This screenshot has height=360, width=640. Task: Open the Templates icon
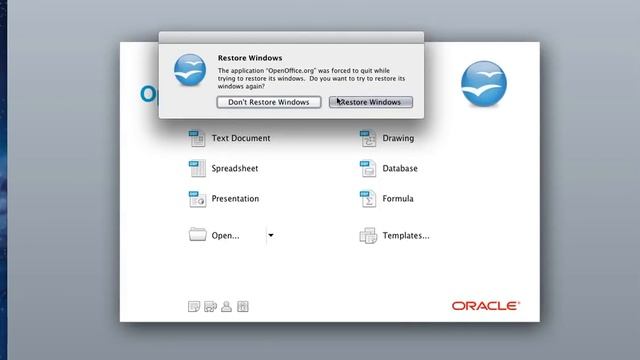point(368,236)
